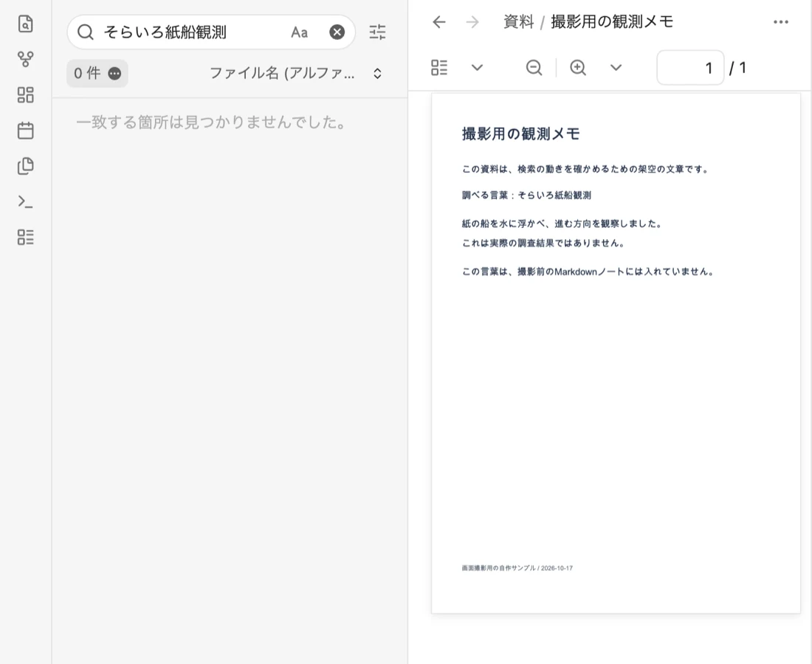Toggle the Aa match case option
The height and width of the screenshot is (664, 812).
[x=299, y=32]
